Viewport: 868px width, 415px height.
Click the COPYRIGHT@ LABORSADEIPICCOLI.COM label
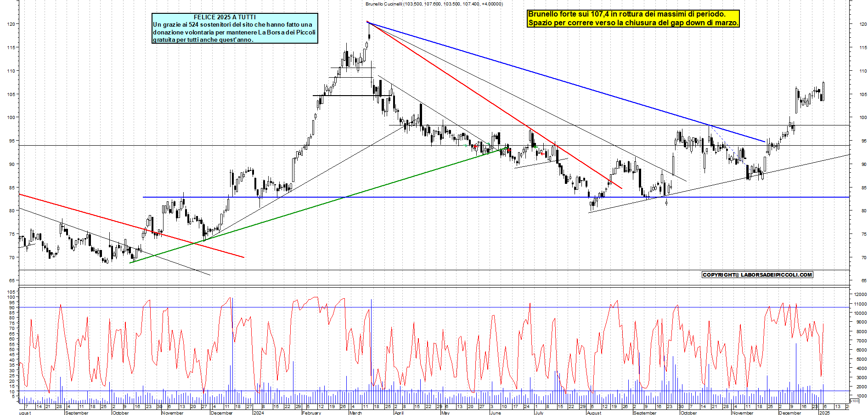[x=757, y=275]
